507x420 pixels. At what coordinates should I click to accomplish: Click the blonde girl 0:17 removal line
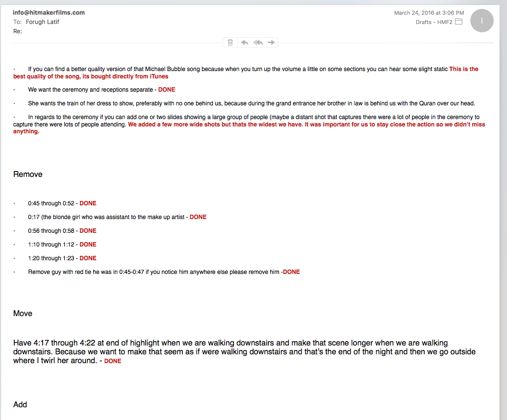[117, 217]
